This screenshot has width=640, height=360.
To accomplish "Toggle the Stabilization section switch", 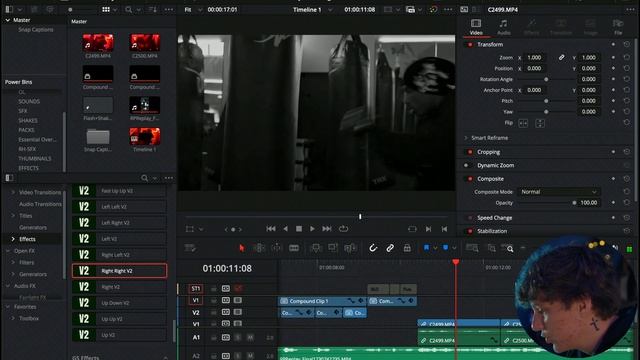I will click(x=470, y=231).
